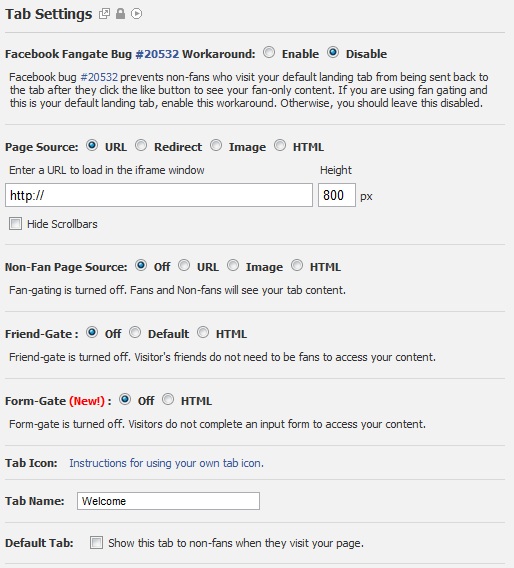This screenshot has height=568, width=514.
Task: Open instructions for using your own tab icon
Action: (x=167, y=463)
